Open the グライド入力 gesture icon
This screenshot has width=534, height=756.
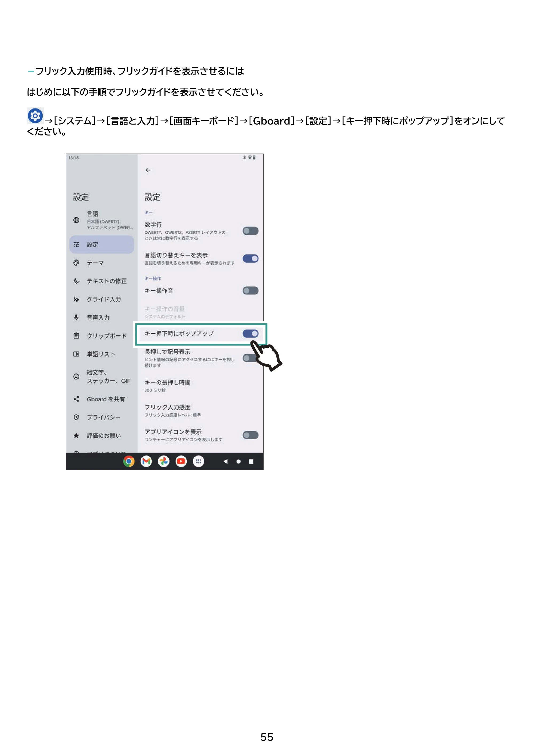[x=76, y=299]
